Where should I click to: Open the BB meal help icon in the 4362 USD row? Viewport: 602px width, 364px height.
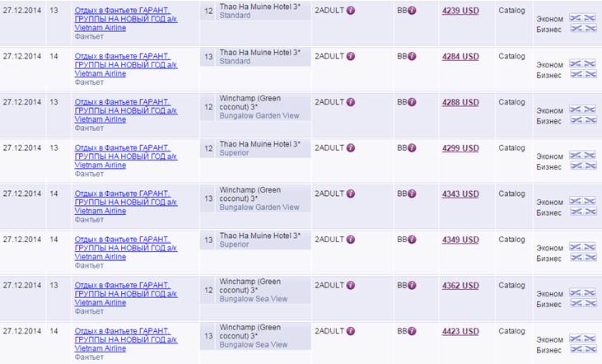tap(413, 285)
